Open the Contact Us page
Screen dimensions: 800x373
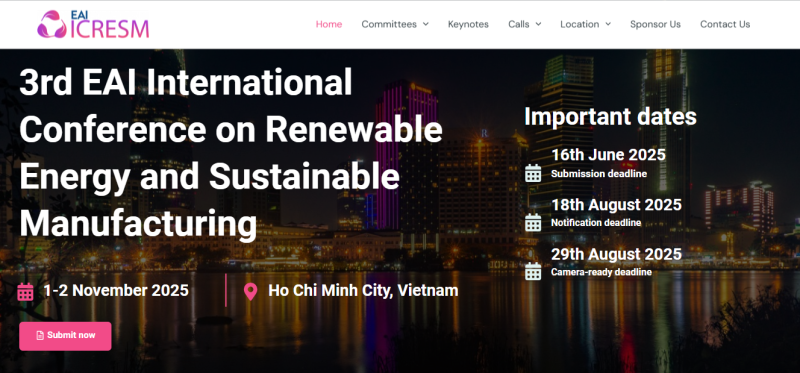click(x=725, y=24)
